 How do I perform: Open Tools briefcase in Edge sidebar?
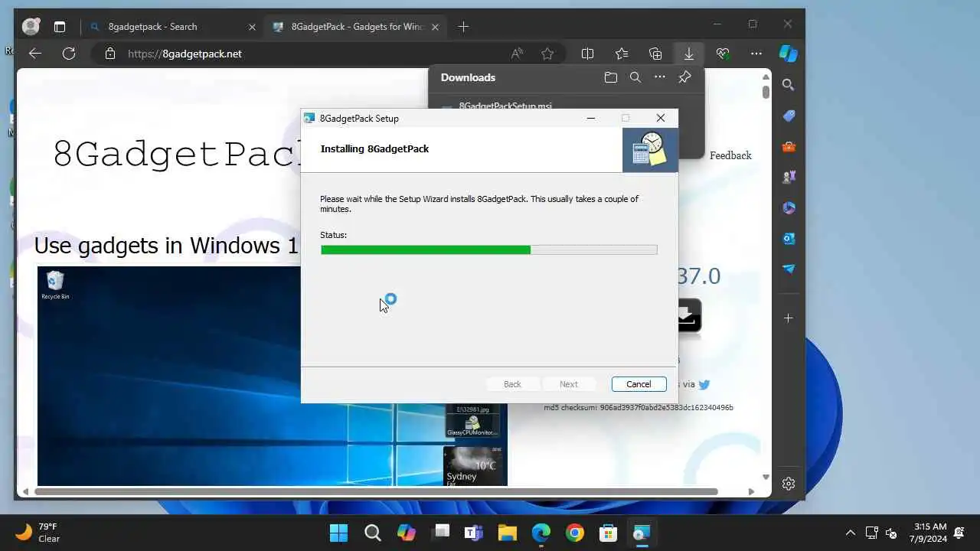pyautogui.click(x=789, y=146)
